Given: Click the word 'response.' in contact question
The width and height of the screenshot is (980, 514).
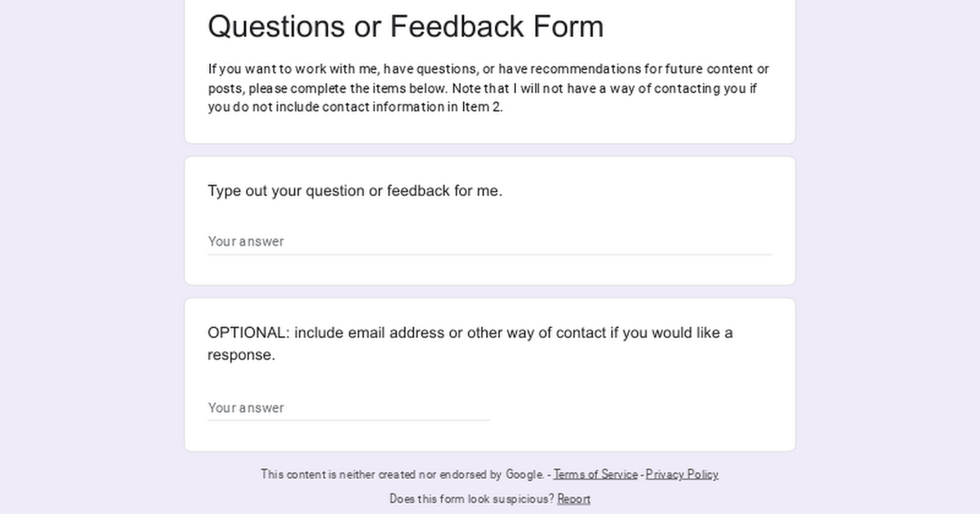Looking at the screenshot, I should pyautogui.click(x=242, y=355).
